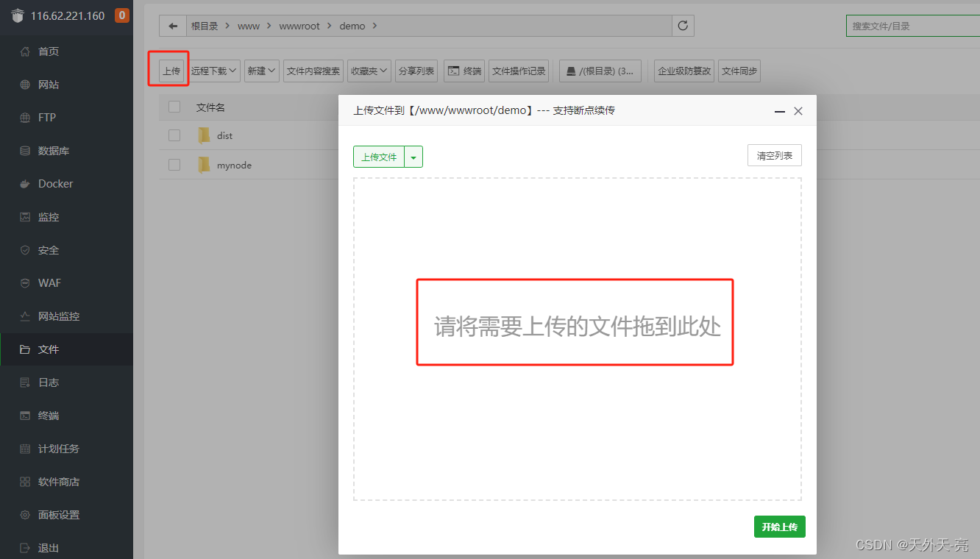The height and width of the screenshot is (559, 980).
Task: Check the box for the dist folder
Action: pyautogui.click(x=174, y=135)
